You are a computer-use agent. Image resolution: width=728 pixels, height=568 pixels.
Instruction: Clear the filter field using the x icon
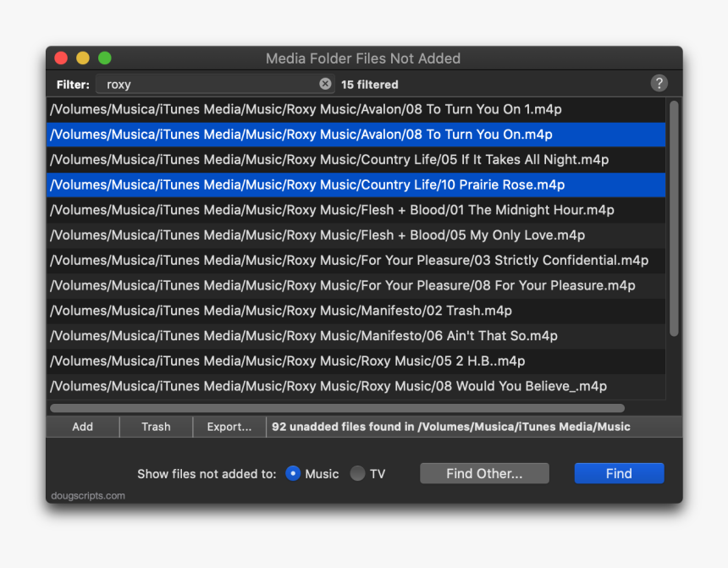click(325, 84)
